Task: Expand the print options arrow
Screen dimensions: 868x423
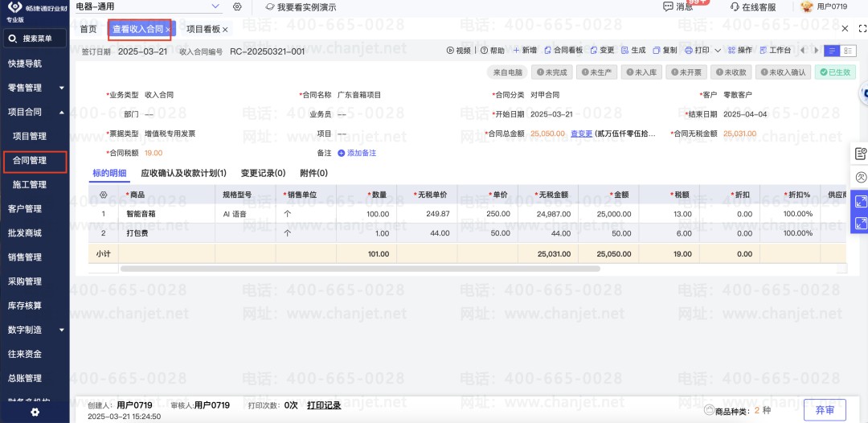Action: coord(718,51)
